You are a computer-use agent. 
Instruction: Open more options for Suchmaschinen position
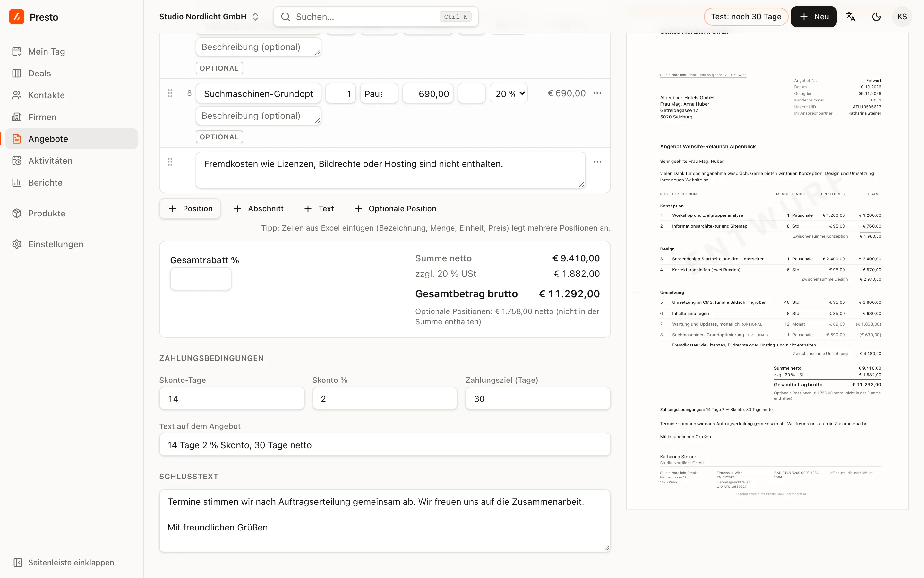(x=597, y=93)
